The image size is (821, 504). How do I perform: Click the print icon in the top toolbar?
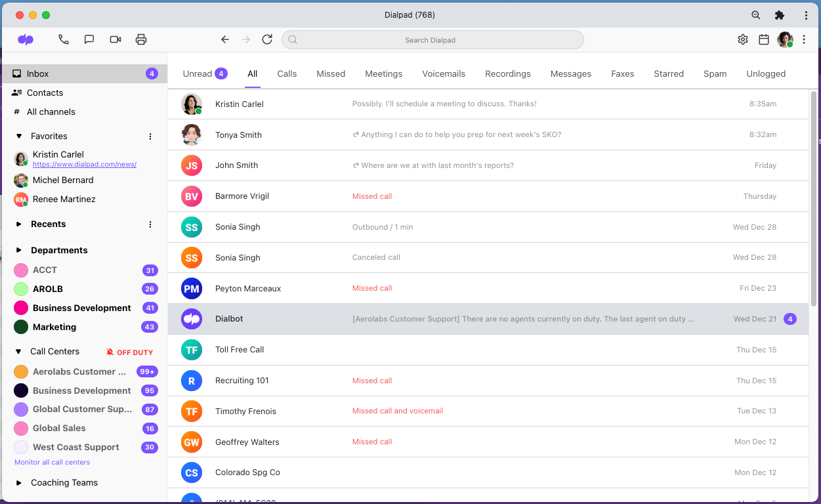(141, 39)
